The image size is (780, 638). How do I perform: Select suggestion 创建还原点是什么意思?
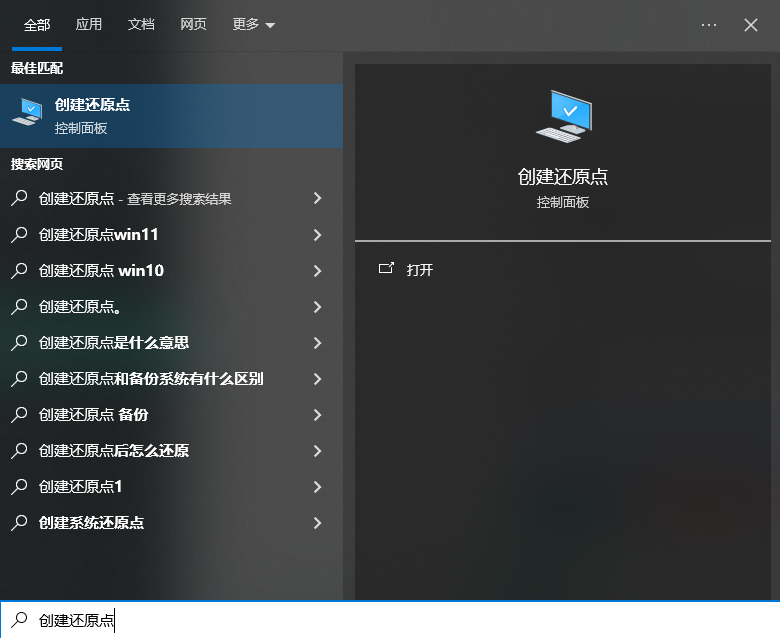[171, 343]
